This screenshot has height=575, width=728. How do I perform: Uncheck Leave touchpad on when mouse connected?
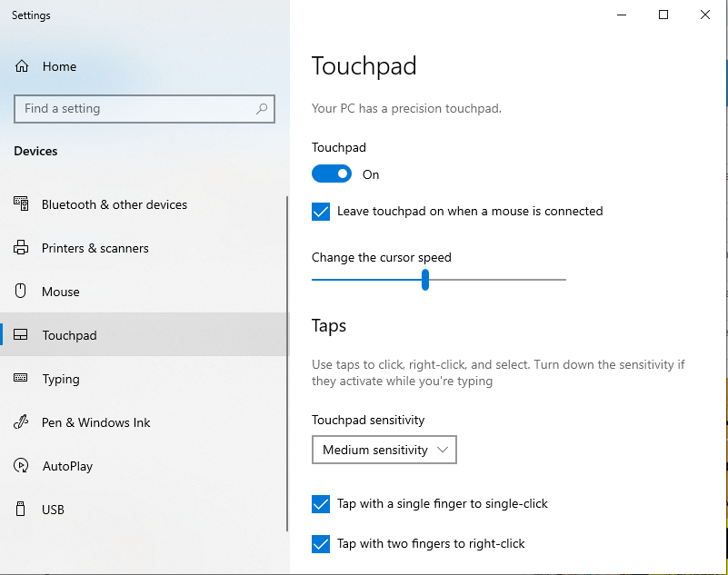tap(321, 212)
